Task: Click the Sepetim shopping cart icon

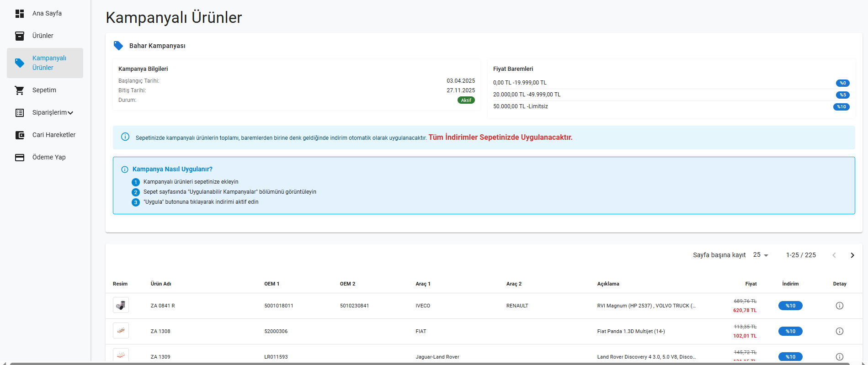Action: [x=20, y=90]
